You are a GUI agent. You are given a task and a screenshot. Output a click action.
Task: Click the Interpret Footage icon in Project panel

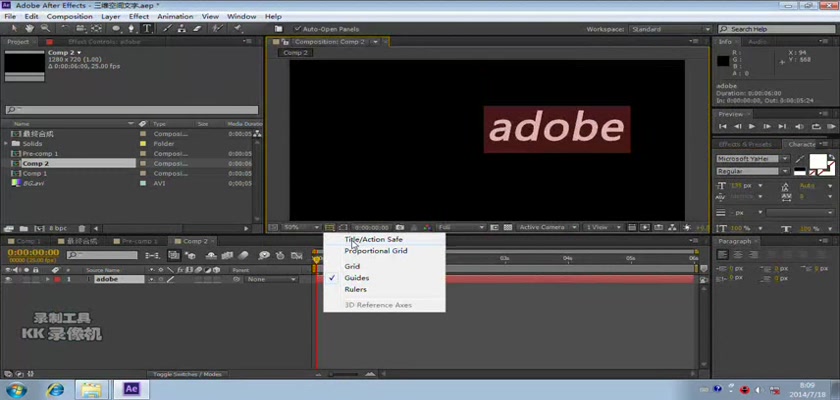[9, 228]
